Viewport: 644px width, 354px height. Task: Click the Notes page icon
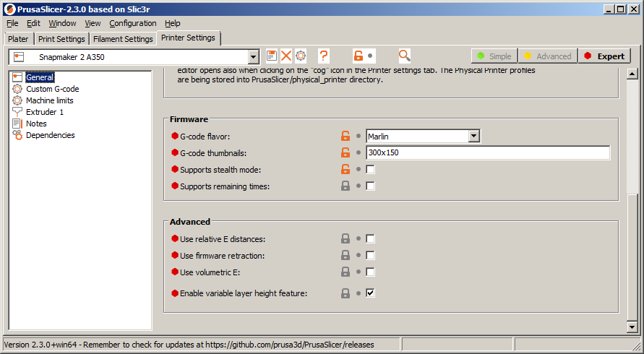click(x=17, y=124)
